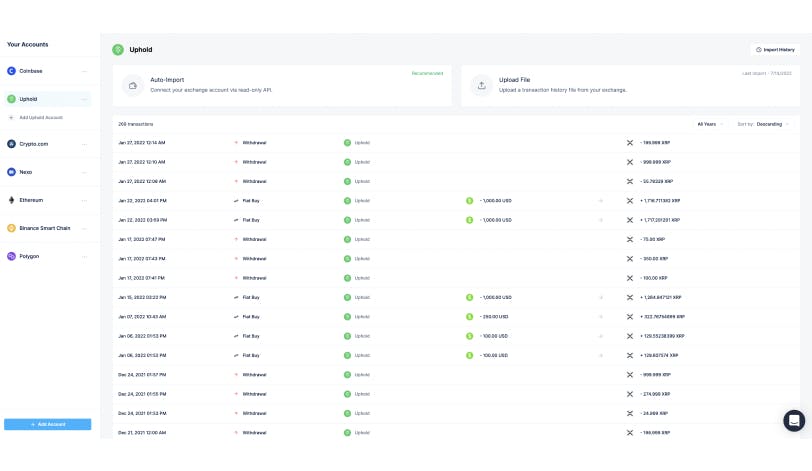Choose the Upload File card
The width and height of the screenshot is (812, 471).
[630, 85]
